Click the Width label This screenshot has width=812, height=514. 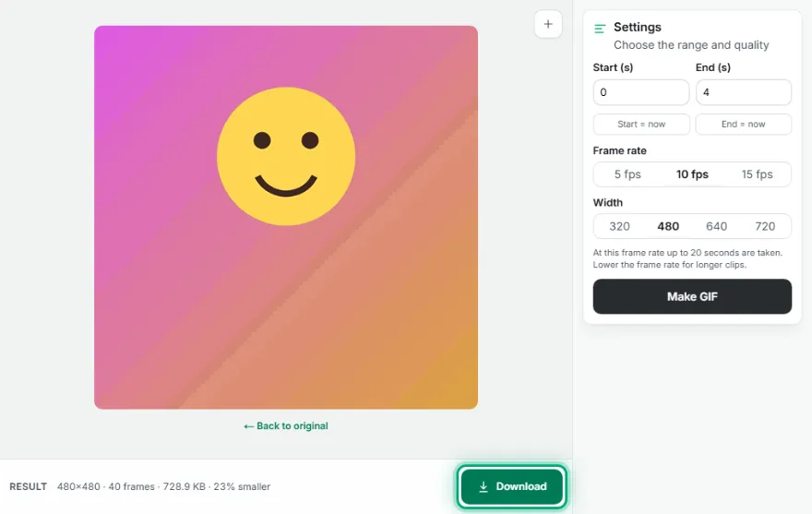pyautogui.click(x=607, y=203)
